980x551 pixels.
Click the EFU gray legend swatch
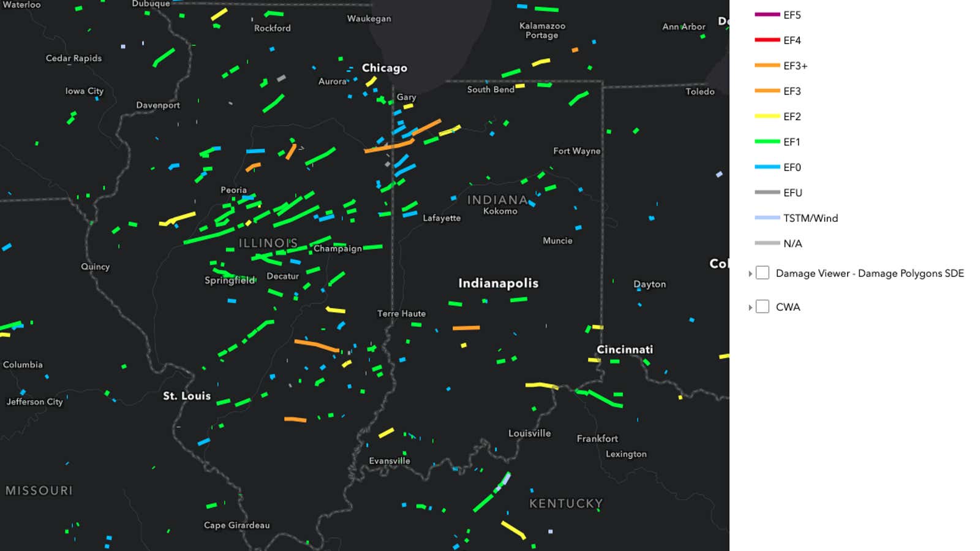[x=767, y=192]
